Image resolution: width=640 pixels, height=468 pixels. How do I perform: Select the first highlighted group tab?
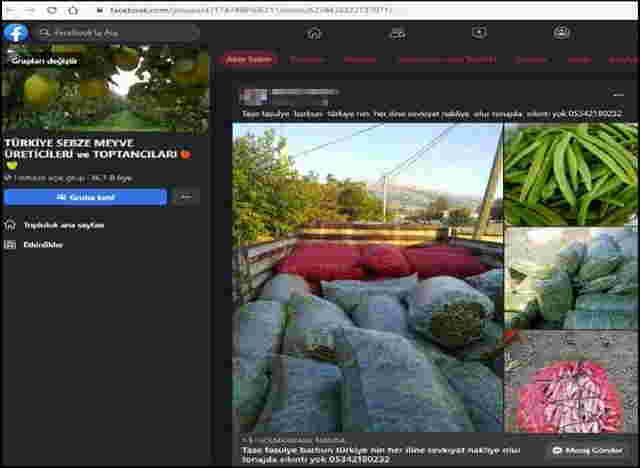tap(249, 60)
